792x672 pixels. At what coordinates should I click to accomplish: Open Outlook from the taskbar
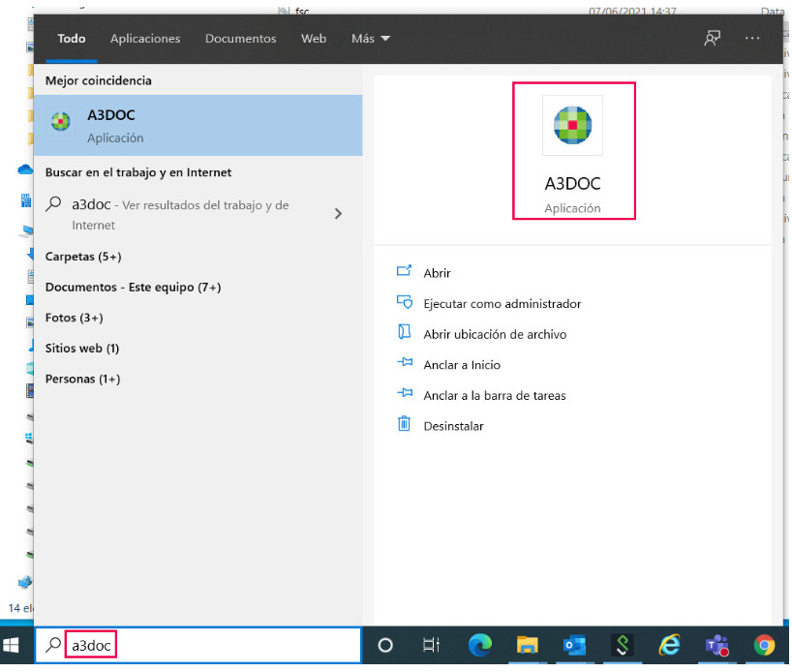tap(574, 645)
